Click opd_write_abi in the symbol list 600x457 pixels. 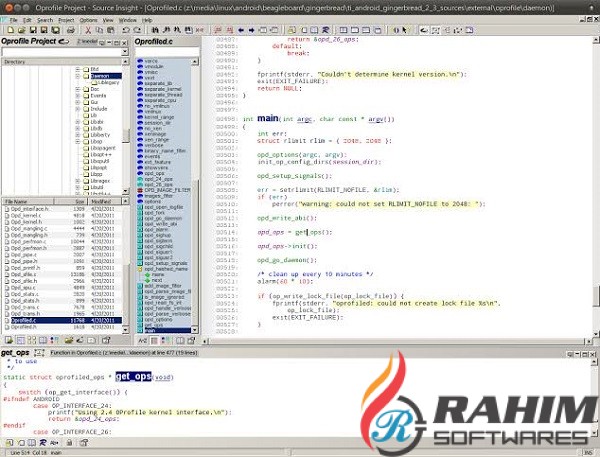coord(161,224)
